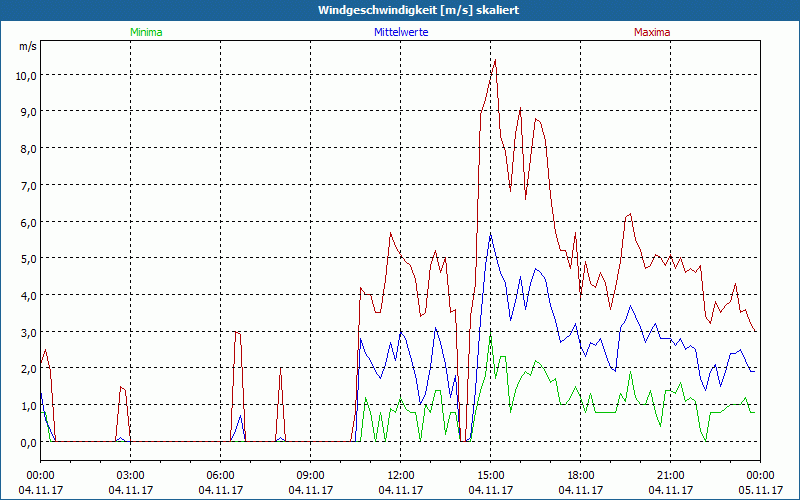
Task: Click the '0,0' y-axis value
Action: click(x=28, y=442)
